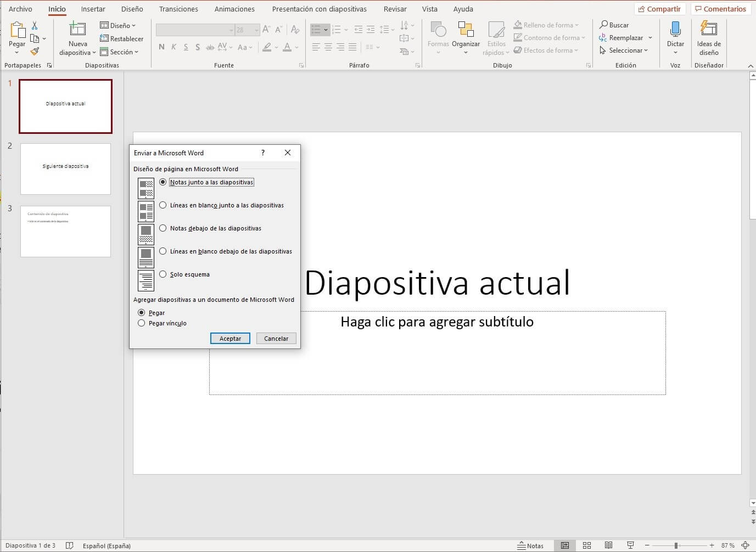Open the Reemplazar dropdown arrow
Viewport: 756px width, 552px height.
coord(650,38)
